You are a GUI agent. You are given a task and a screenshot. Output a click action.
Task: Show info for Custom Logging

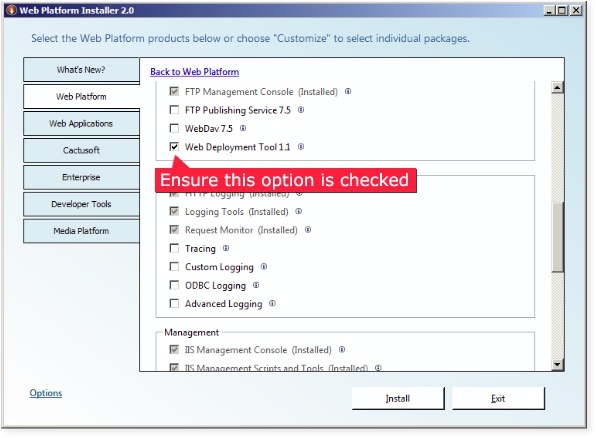point(264,267)
